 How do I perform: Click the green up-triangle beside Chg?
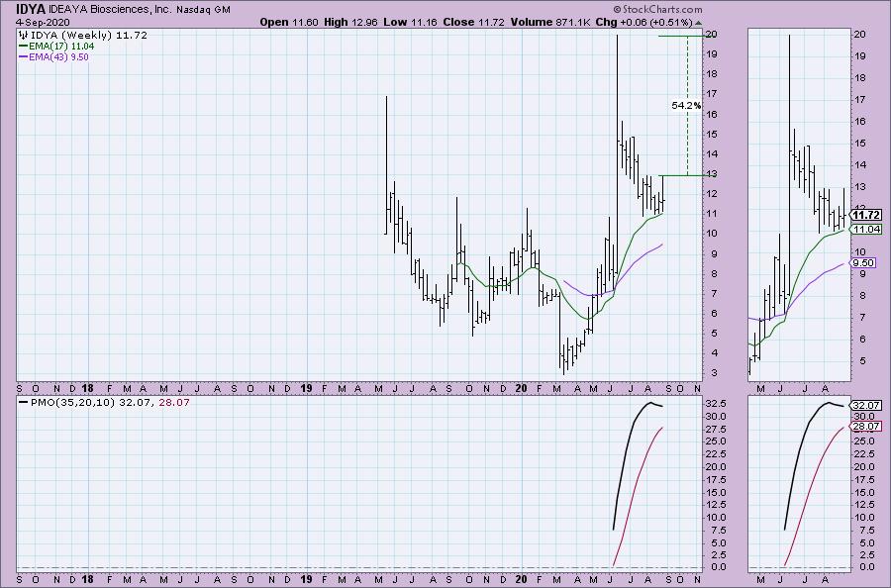click(x=698, y=23)
